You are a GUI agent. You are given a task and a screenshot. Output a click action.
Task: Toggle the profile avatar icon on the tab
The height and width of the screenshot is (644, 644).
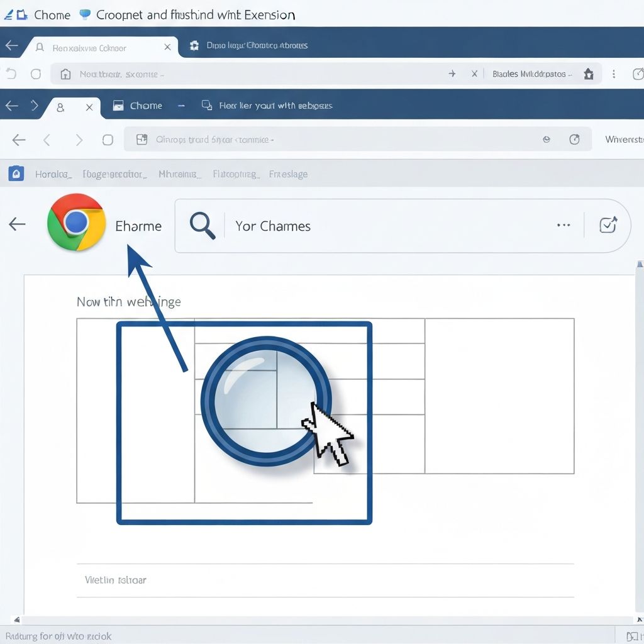(60, 107)
